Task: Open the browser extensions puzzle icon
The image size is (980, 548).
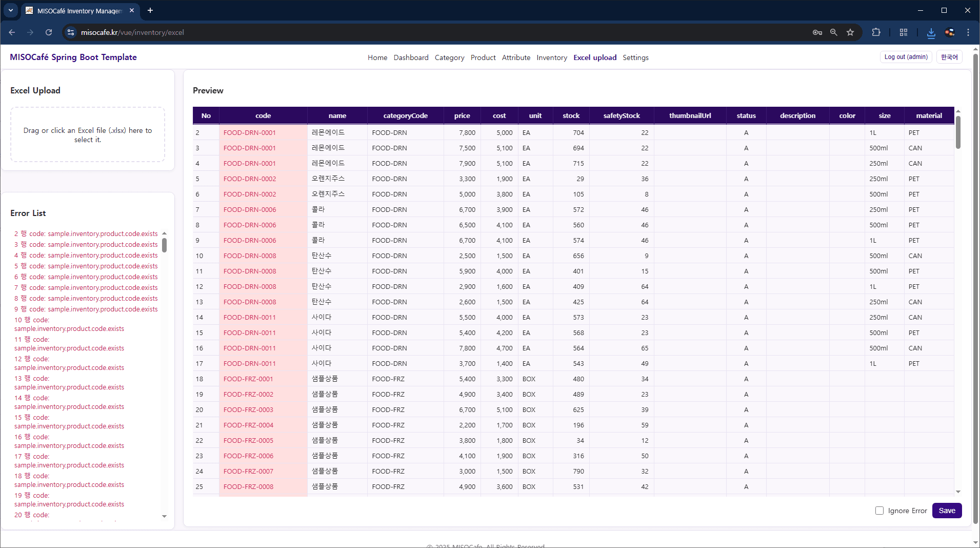Action: [x=876, y=32]
